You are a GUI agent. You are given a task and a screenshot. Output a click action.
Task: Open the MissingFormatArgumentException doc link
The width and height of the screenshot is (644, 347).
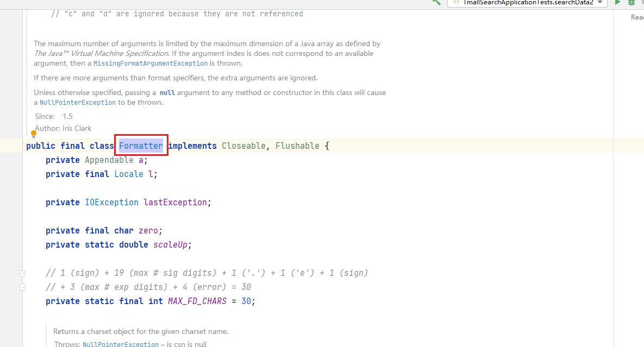click(x=151, y=63)
